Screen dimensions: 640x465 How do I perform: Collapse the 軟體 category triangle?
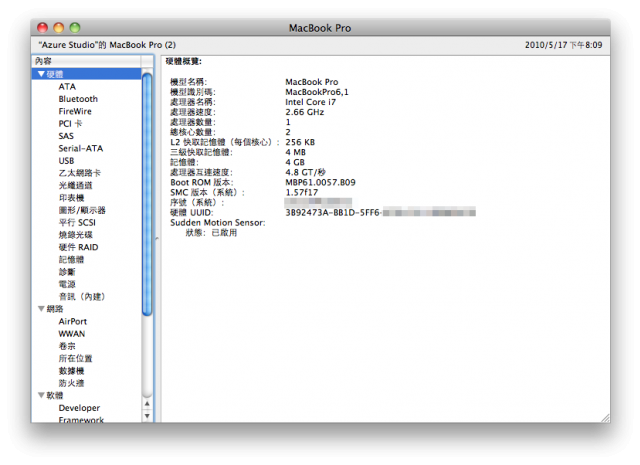click(41, 395)
